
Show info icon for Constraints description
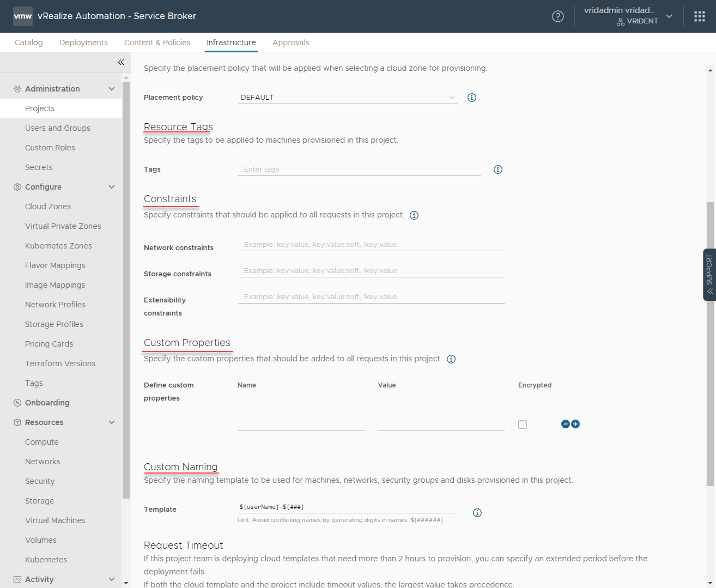coord(414,215)
